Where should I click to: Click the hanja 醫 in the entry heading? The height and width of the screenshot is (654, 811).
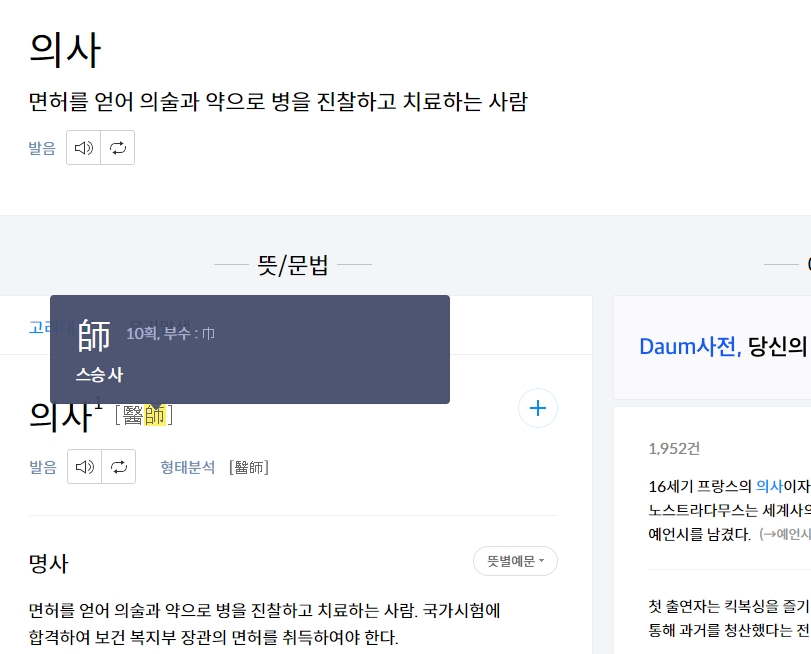[133, 415]
